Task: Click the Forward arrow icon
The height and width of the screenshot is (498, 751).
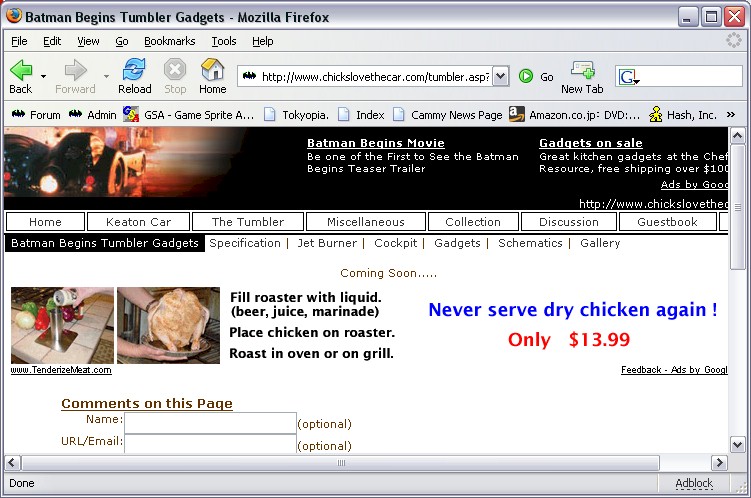Action: point(76,70)
